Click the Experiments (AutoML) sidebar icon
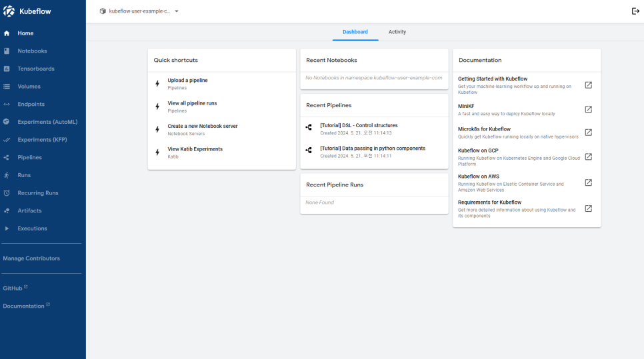The height and width of the screenshot is (359, 644). 7,122
